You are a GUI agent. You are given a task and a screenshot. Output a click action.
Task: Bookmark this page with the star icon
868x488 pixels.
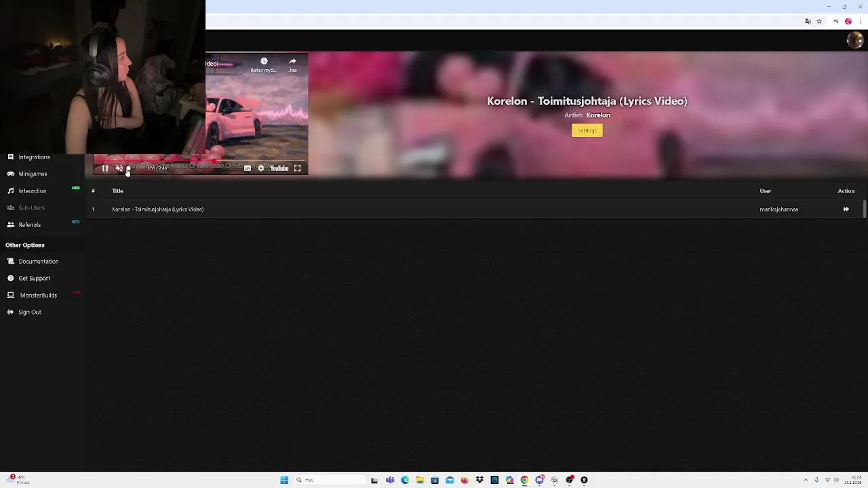(x=819, y=22)
